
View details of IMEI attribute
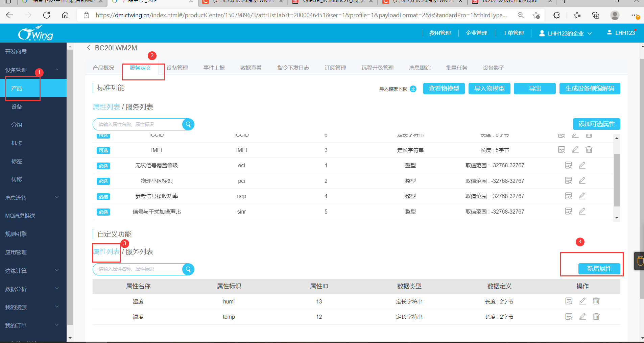coord(562,150)
